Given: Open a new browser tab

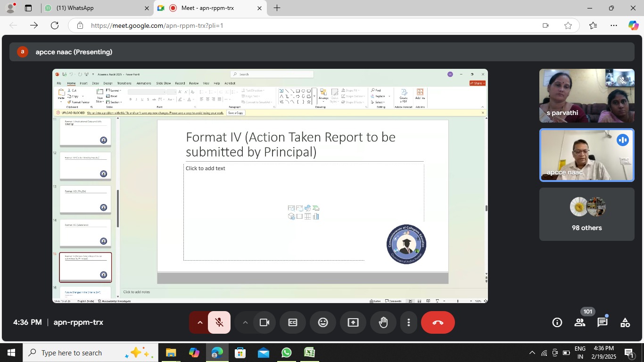Looking at the screenshot, I should coord(277,8).
